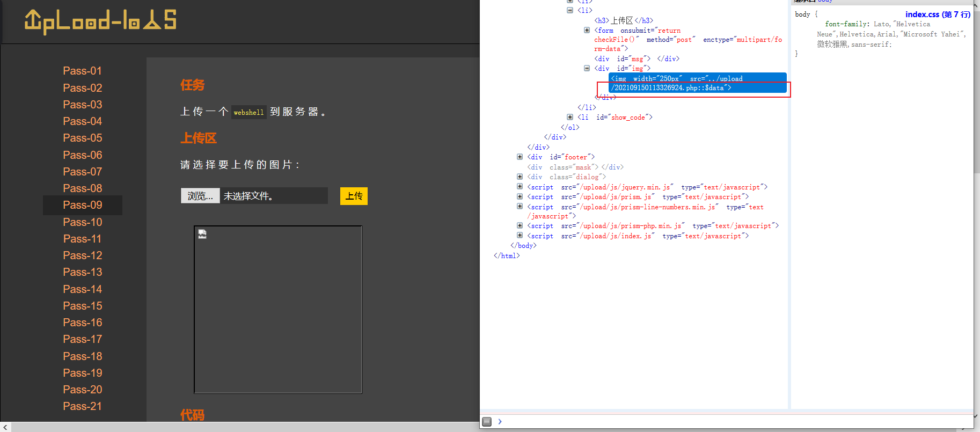Click the devtools vertical scrollbar down arrow
Image resolution: width=980 pixels, height=432 pixels.
pos(977,415)
